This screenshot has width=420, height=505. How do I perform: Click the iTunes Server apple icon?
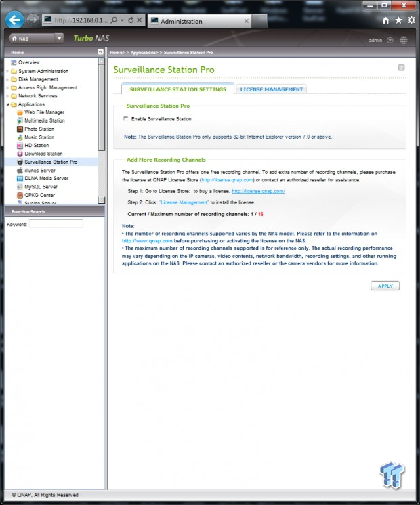pyautogui.click(x=20, y=171)
